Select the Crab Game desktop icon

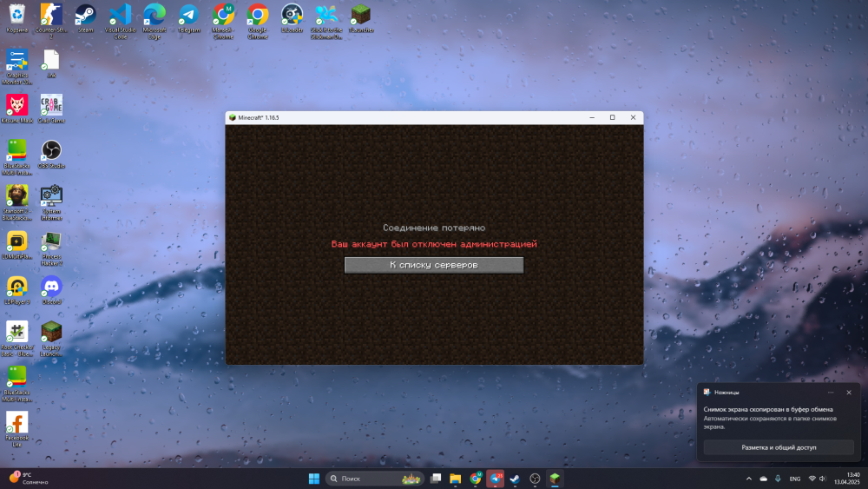pos(51,109)
